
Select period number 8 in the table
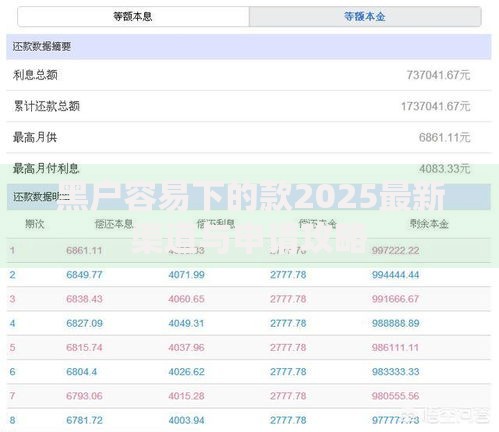[x=12, y=420]
